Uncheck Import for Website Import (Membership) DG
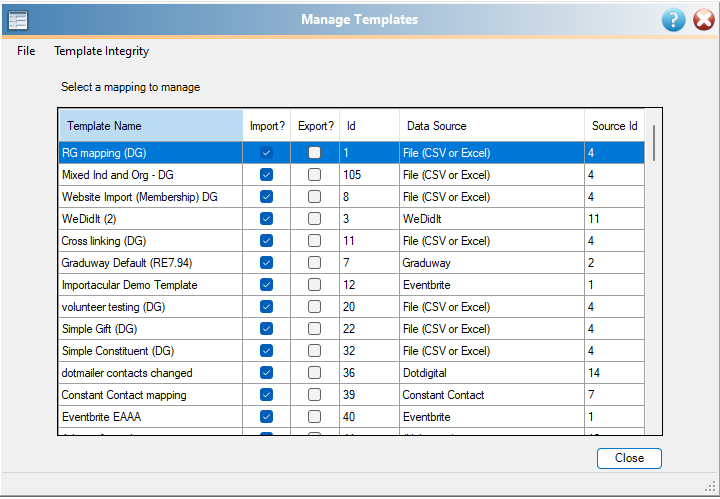 [x=266, y=196]
